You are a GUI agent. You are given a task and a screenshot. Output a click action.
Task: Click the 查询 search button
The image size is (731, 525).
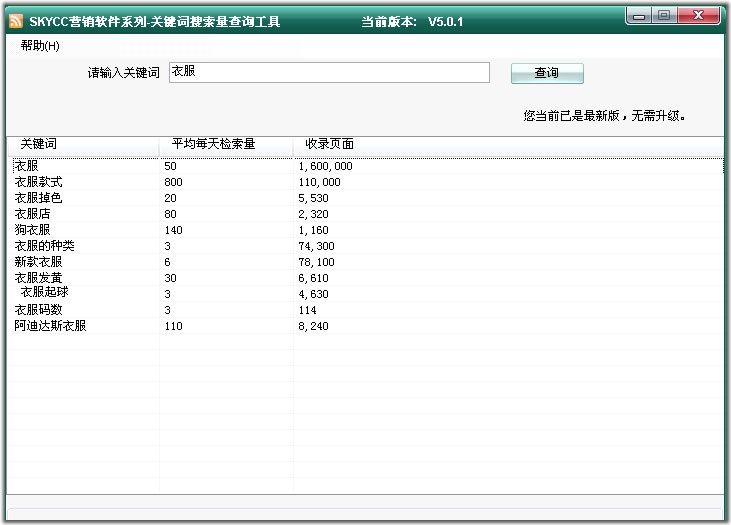(x=547, y=73)
